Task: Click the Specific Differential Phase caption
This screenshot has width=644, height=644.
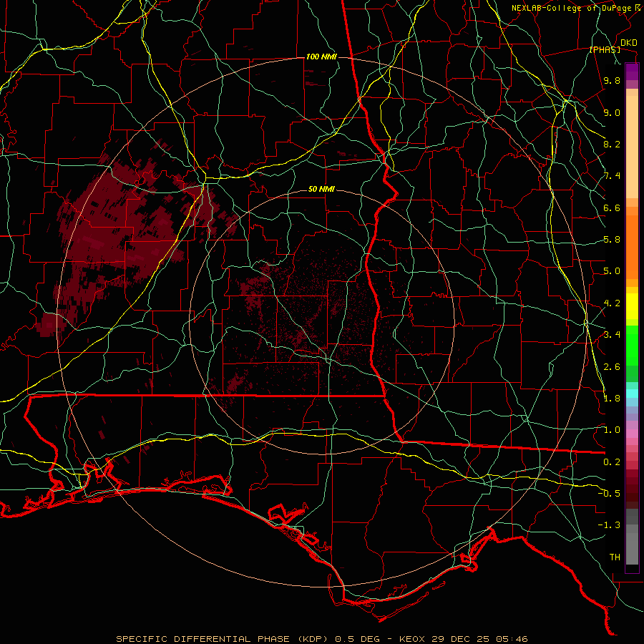Action: point(321,639)
